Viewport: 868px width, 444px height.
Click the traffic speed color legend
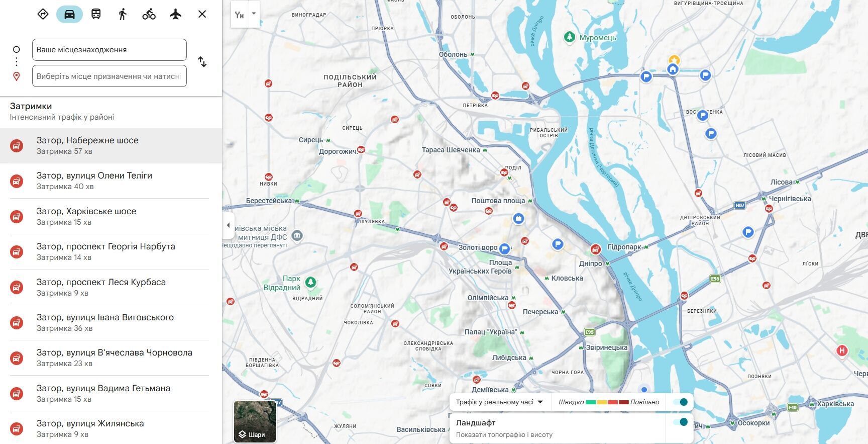609,402
